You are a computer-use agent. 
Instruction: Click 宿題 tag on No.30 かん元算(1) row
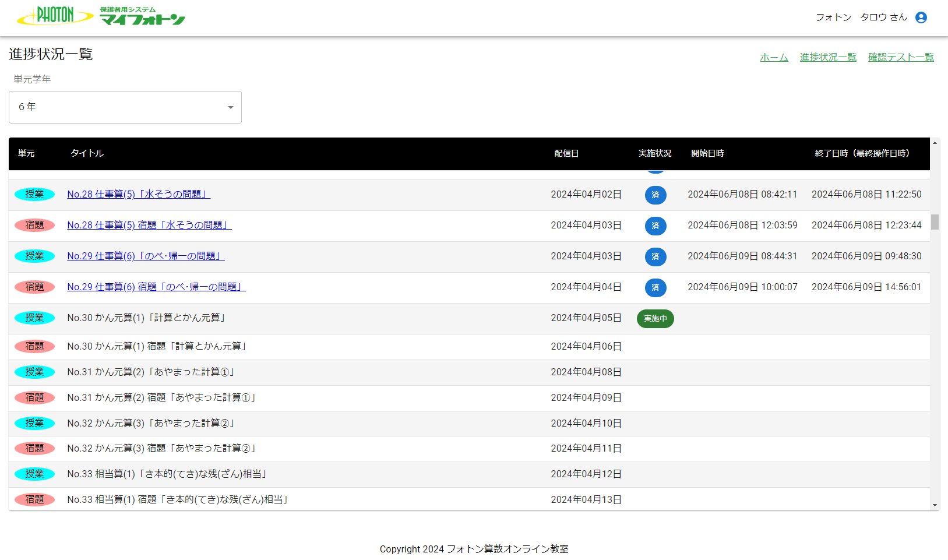(34, 346)
